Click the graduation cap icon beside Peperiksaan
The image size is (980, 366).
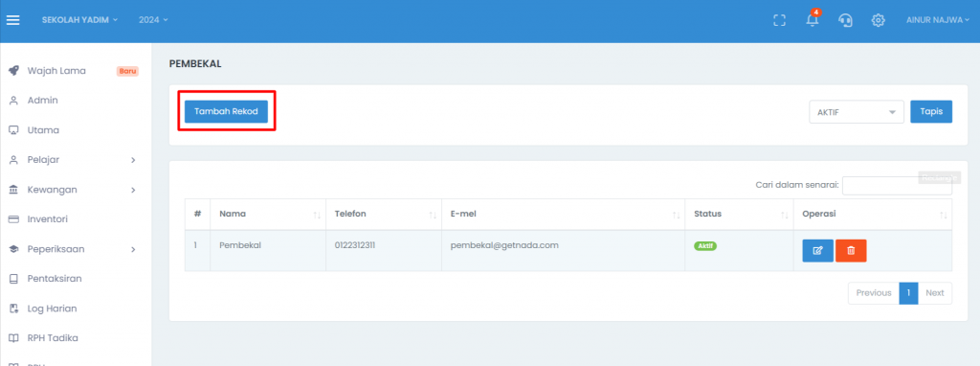click(x=13, y=249)
